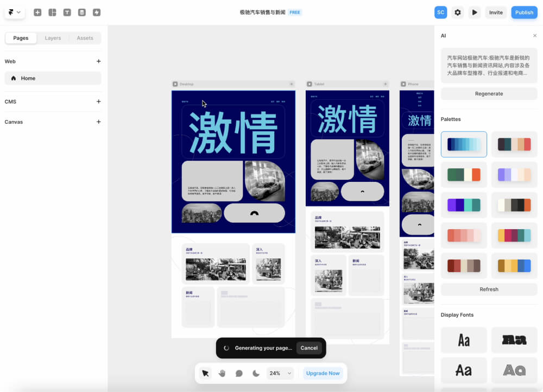Select the cursor tool in the bottom bar
Image resolution: width=543 pixels, height=392 pixels.
pos(205,373)
